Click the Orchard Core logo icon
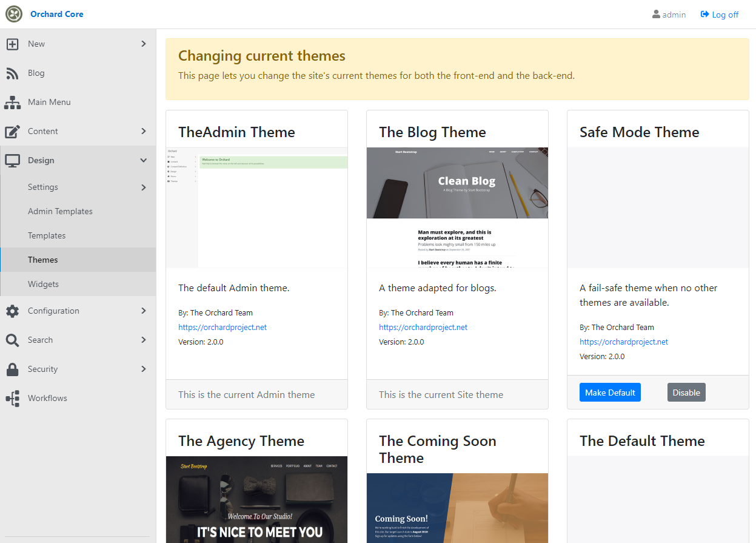The image size is (756, 543). point(14,14)
